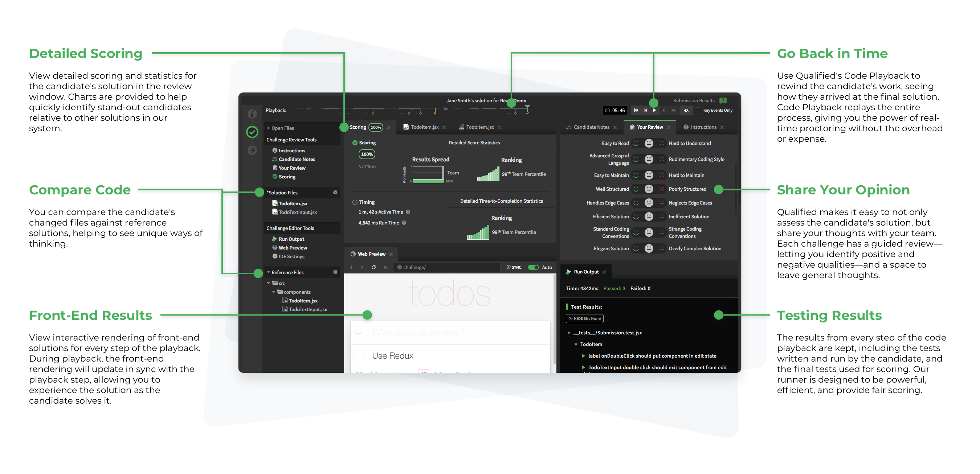The image size is (980, 474).
Task: Toggle the Auto sync switch
Action: click(x=533, y=267)
